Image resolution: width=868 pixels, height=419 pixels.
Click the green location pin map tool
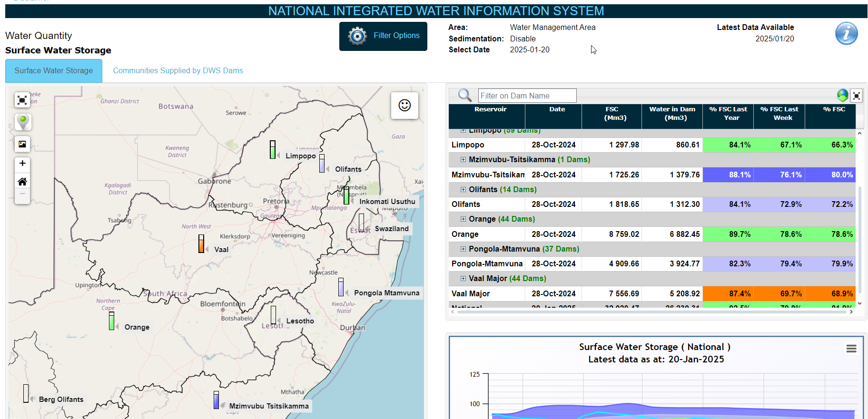point(22,122)
